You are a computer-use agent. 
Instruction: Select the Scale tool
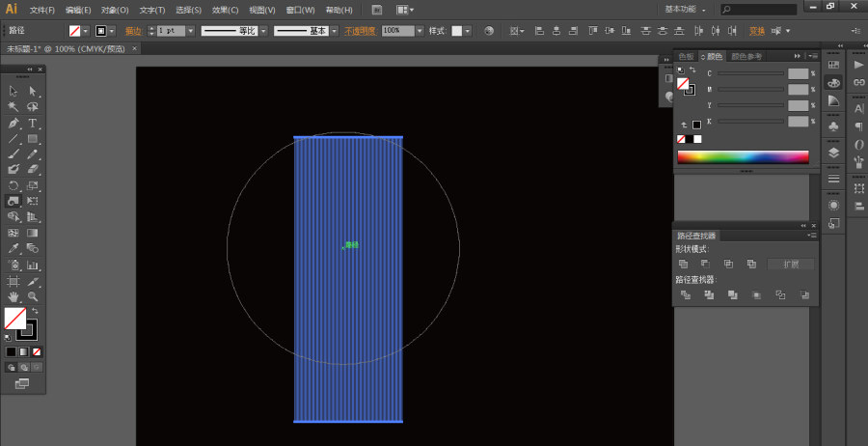[32, 185]
